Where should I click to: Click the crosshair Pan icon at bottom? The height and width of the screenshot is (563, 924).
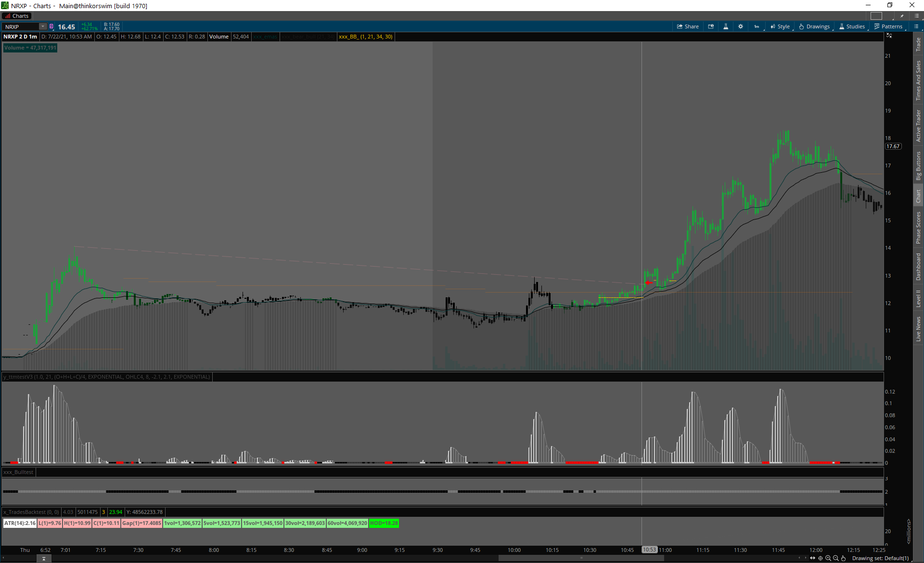[x=821, y=558]
